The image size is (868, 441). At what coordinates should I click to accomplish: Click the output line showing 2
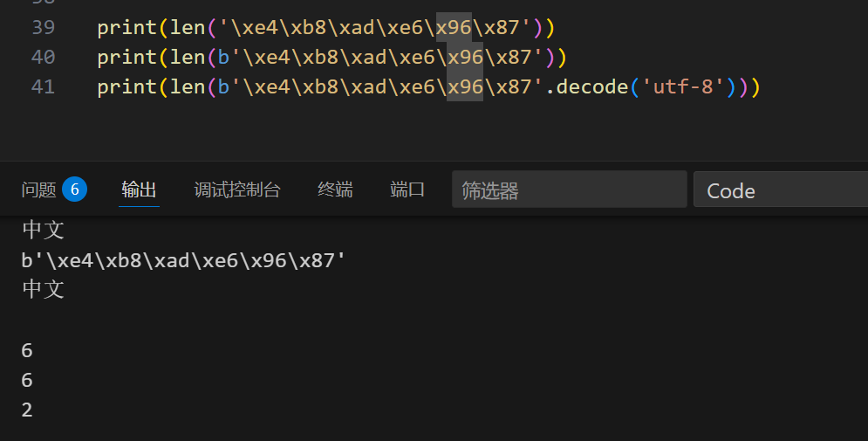[x=27, y=410]
